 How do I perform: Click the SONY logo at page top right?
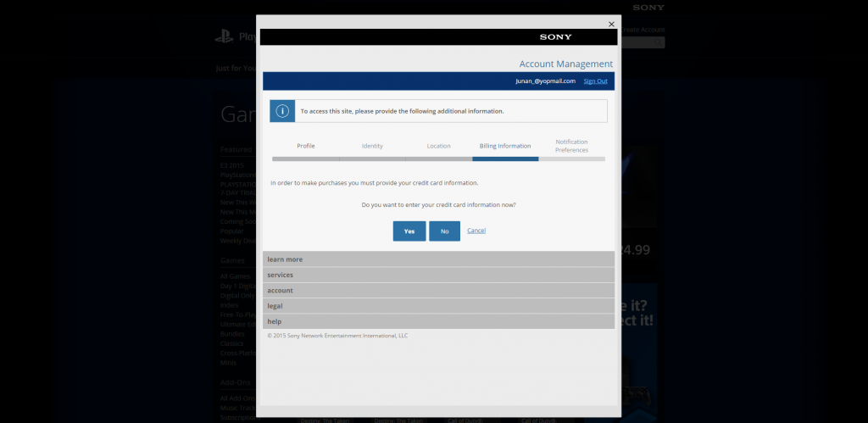pyautogui.click(x=648, y=8)
